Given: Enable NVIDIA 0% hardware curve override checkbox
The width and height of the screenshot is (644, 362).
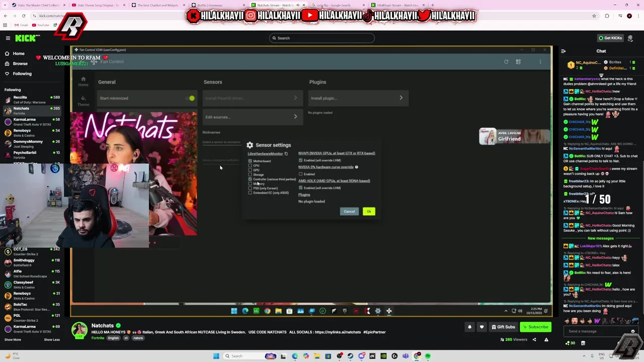Looking at the screenshot, I should pos(301,174).
